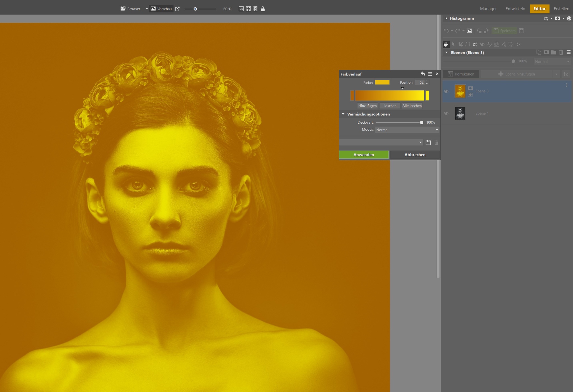Viewport: 573px width, 392px height.
Task: Select the collinearity lines tool
Action: click(x=468, y=44)
